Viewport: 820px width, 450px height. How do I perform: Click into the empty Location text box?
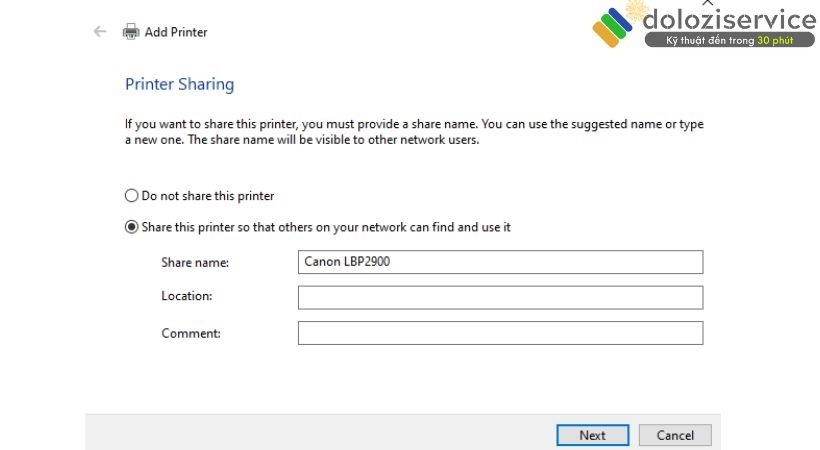500,297
